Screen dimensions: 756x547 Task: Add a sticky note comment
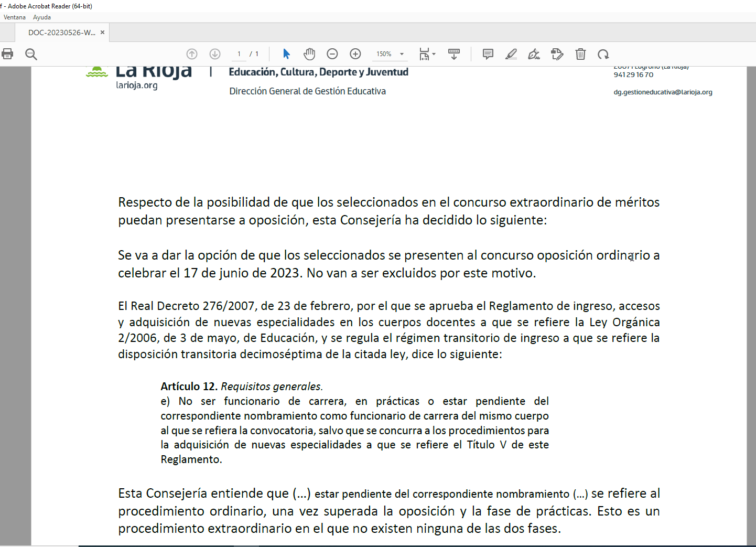pos(488,54)
